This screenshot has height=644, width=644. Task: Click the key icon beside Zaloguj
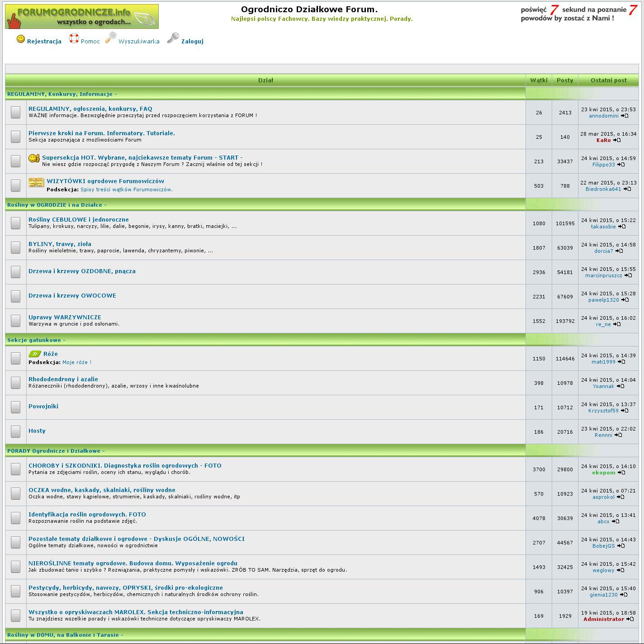[x=173, y=39]
